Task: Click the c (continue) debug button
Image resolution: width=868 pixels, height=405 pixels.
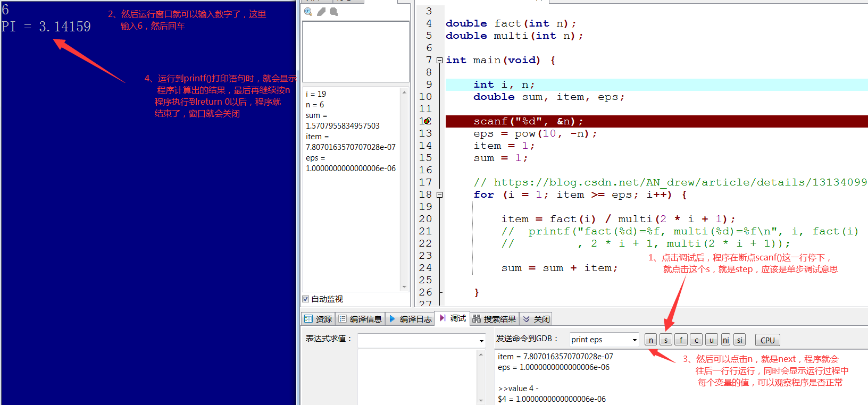Action: point(696,340)
